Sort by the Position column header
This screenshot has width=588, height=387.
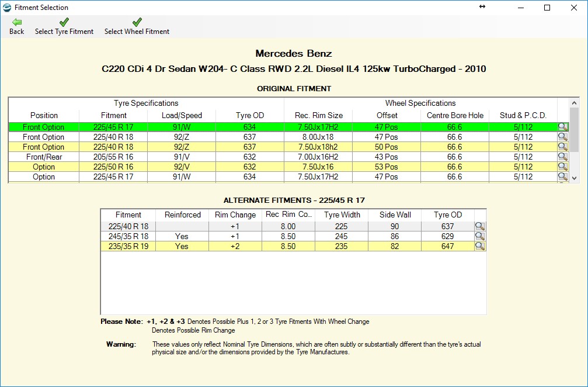point(44,115)
